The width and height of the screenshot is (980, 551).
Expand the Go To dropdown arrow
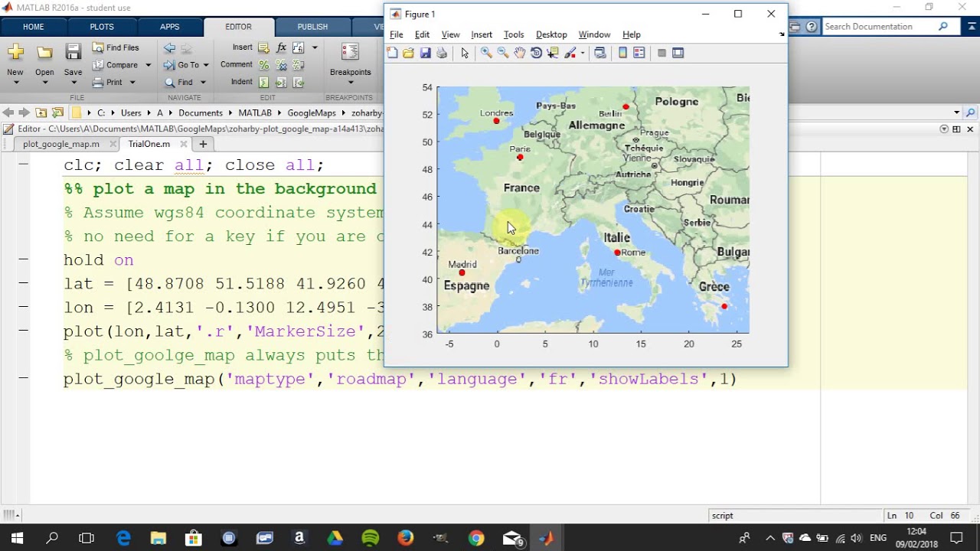click(x=206, y=65)
